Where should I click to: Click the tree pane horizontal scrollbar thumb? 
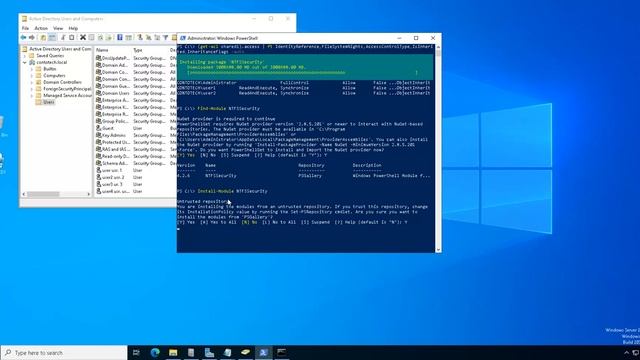pyautogui.click(x=43, y=194)
